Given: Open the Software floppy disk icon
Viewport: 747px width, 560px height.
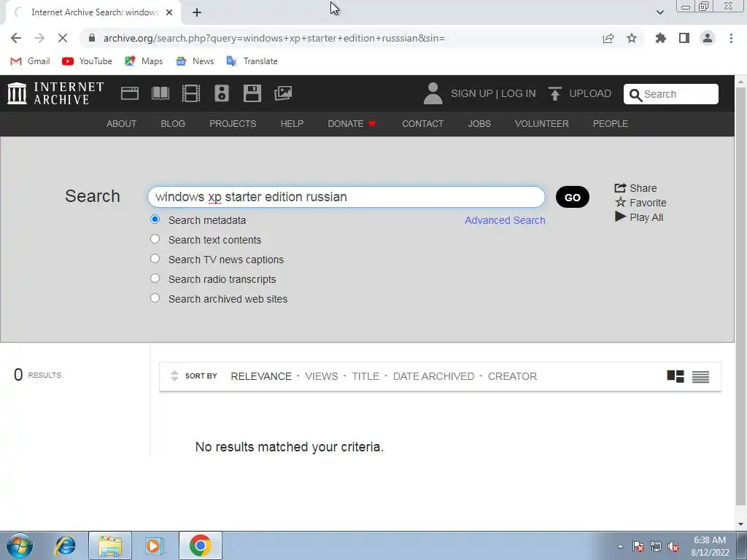Looking at the screenshot, I should [x=252, y=93].
